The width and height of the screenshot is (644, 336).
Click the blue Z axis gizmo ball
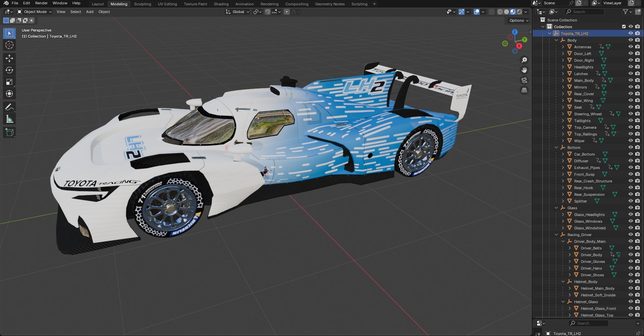[515, 32]
